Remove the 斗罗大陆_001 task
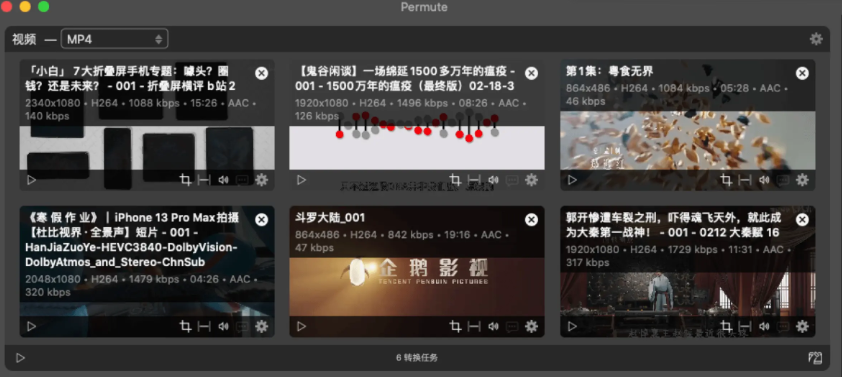 pos(531,220)
